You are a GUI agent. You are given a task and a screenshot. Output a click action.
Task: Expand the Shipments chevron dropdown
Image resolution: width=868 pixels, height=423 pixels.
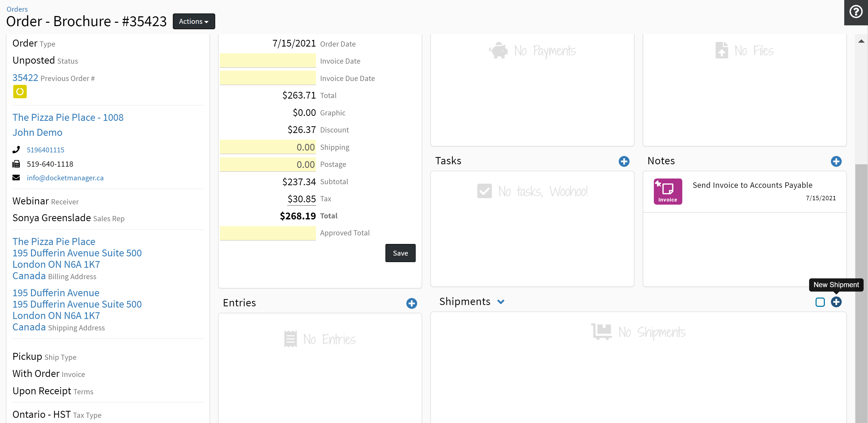point(501,302)
